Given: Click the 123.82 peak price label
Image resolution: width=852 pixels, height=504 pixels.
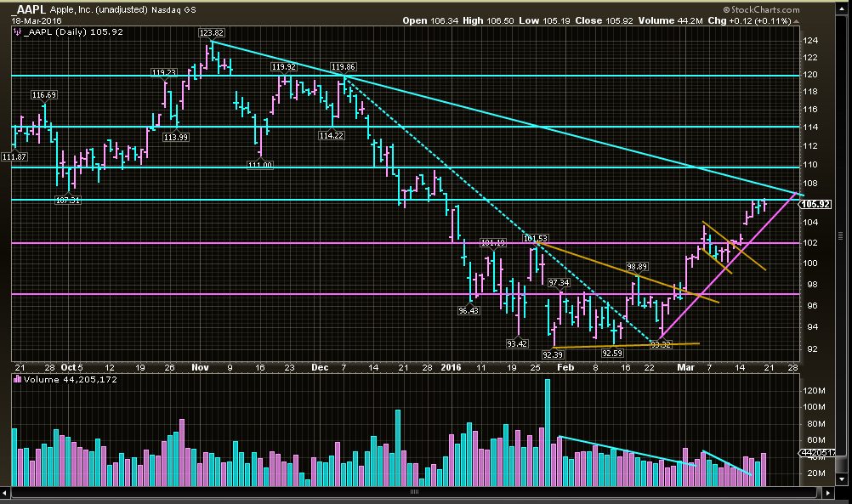Looking at the screenshot, I should pos(212,32).
